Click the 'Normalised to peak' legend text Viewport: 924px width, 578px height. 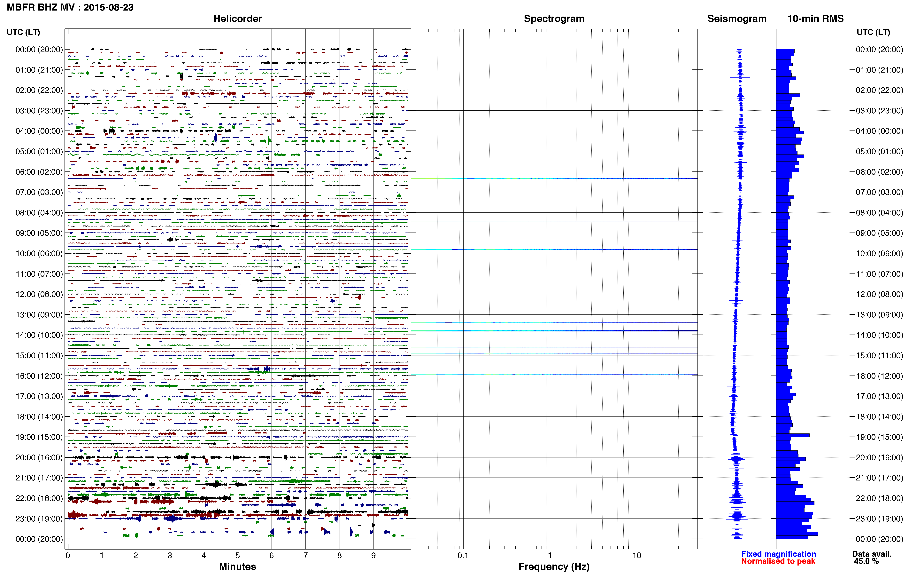tap(778, 561)
